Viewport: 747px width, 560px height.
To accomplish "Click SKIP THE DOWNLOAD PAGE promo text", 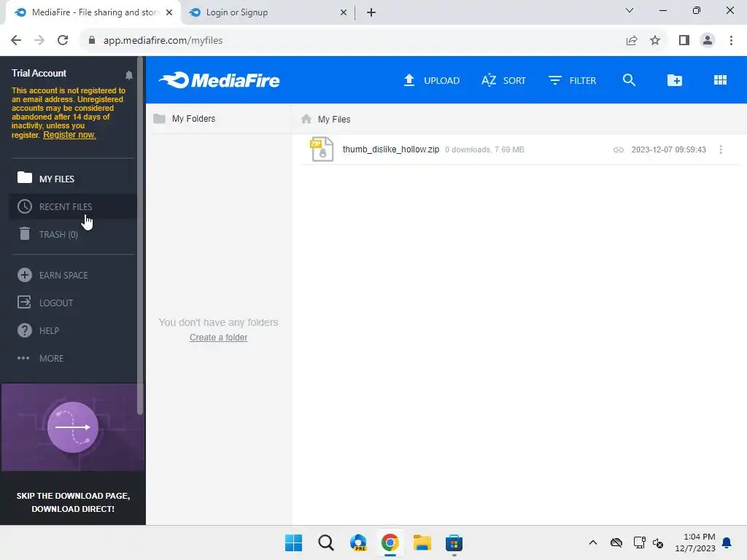I will 73,502.
